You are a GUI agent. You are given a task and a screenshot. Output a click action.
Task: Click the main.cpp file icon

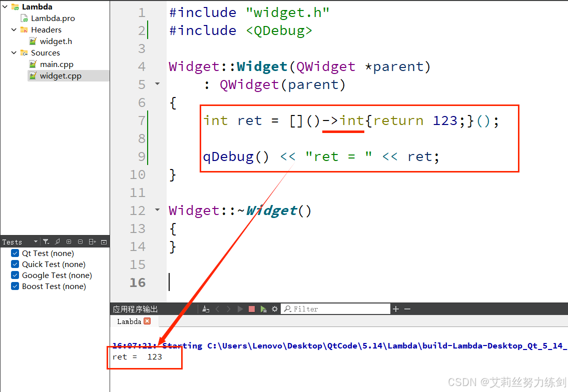click(33, 64)
